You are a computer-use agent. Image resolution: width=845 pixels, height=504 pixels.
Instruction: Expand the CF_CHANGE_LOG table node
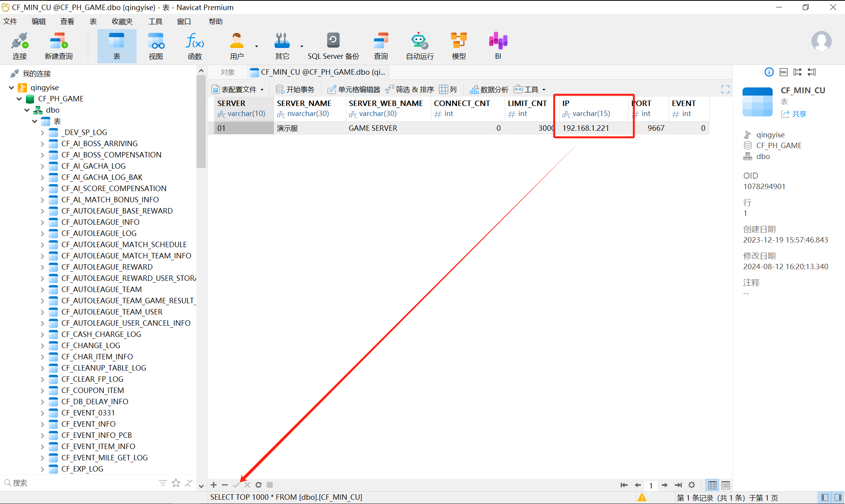[x=43, y=345]
